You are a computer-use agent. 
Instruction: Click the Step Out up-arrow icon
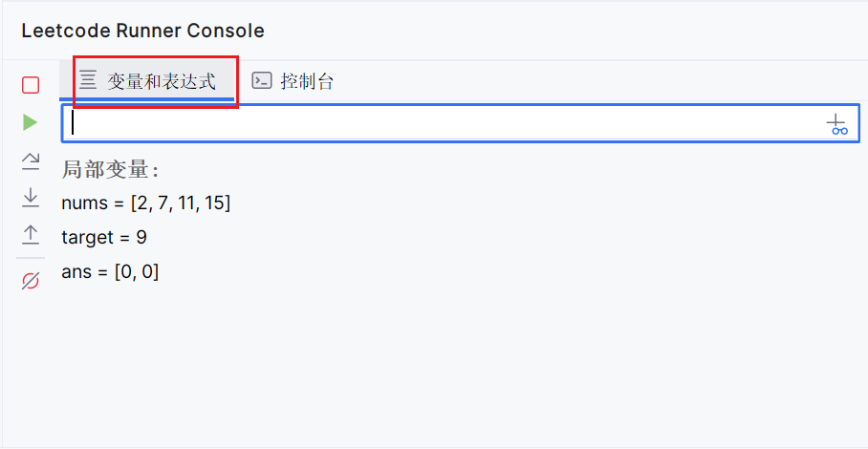(x=31, y=235)
